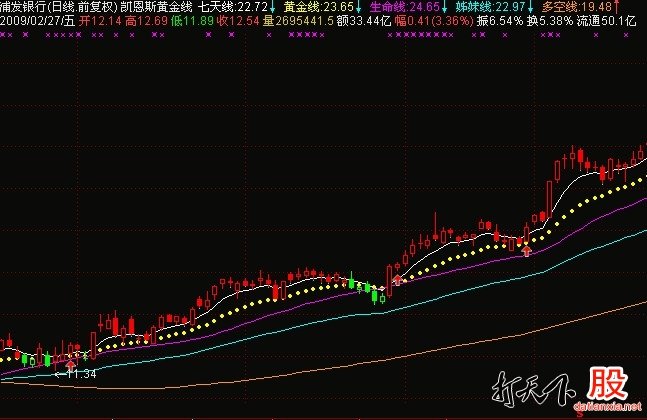
Task: Click the turnover amount 额33.44亿
Action: click(x=364, y=21)
